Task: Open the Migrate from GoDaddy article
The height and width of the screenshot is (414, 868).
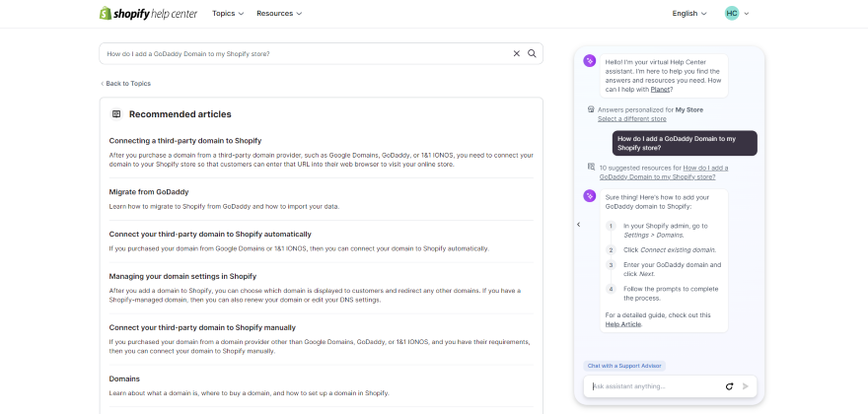Action: (149, 192)
